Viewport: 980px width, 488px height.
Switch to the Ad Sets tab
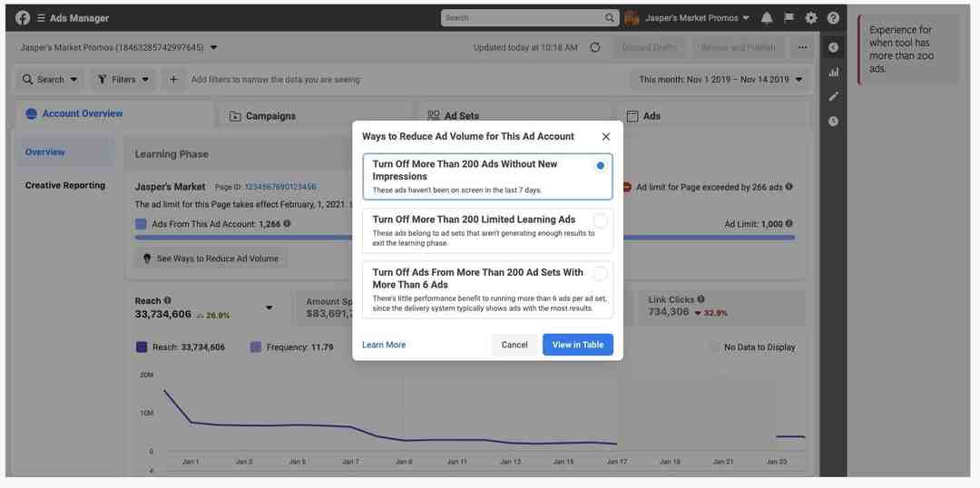tap(513, 115)
